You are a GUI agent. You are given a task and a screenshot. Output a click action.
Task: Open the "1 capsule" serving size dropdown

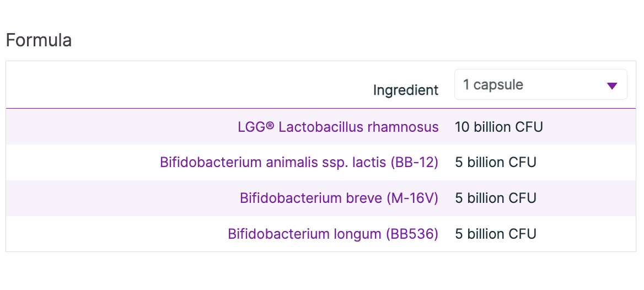(540, 85)
